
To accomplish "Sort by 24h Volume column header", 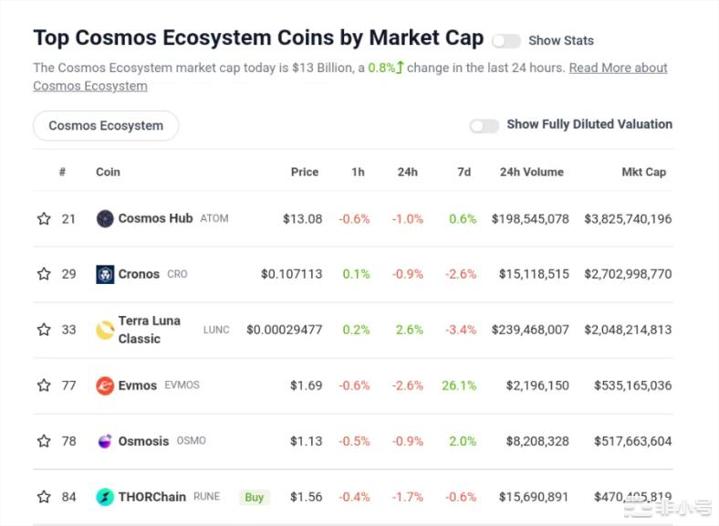I will 531,172.
